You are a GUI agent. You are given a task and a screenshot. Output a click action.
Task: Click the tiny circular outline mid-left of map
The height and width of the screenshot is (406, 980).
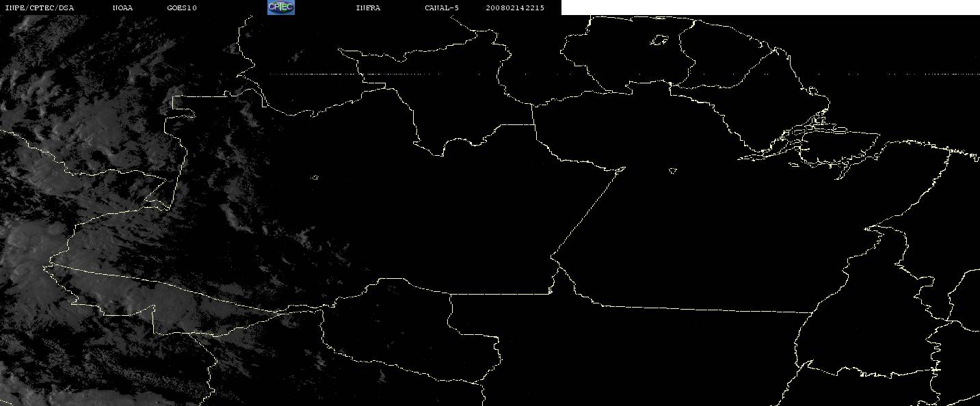pyautogui.click(x=315, y=178)
